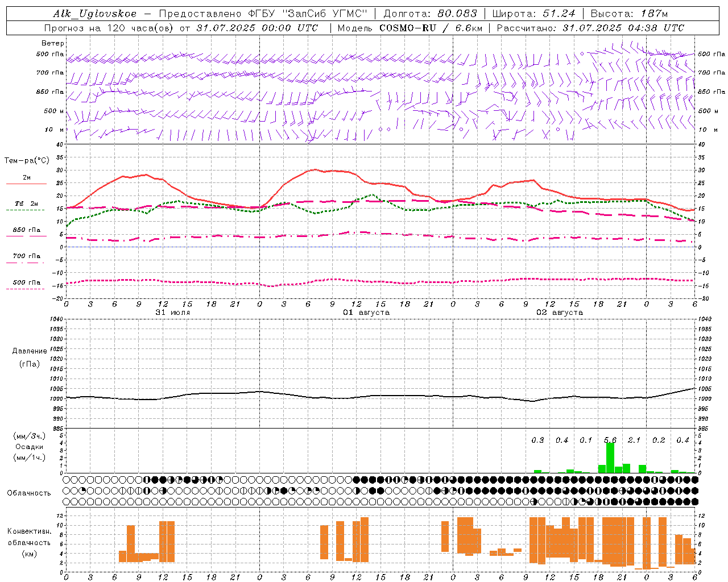Click the 'Прогноз на 120 часа(ов)' text
This screenshot has height=582, width=728.
(109, 28)
